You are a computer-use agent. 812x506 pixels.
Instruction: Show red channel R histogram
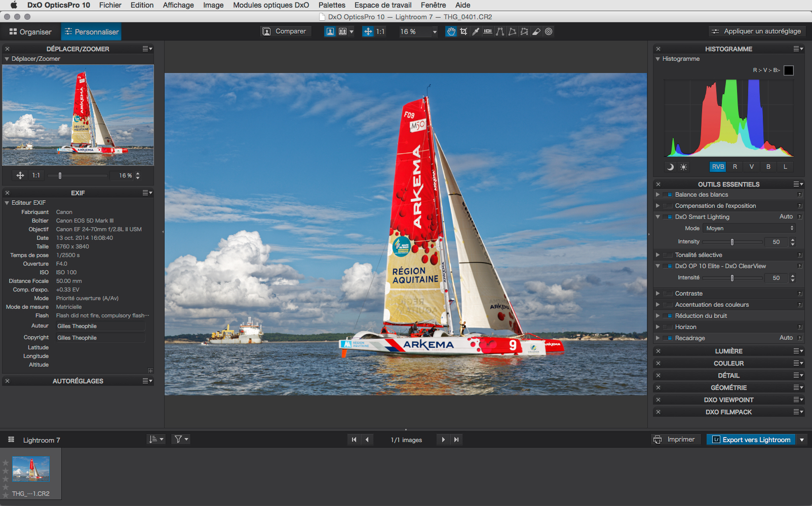click(x=735, y=167)
